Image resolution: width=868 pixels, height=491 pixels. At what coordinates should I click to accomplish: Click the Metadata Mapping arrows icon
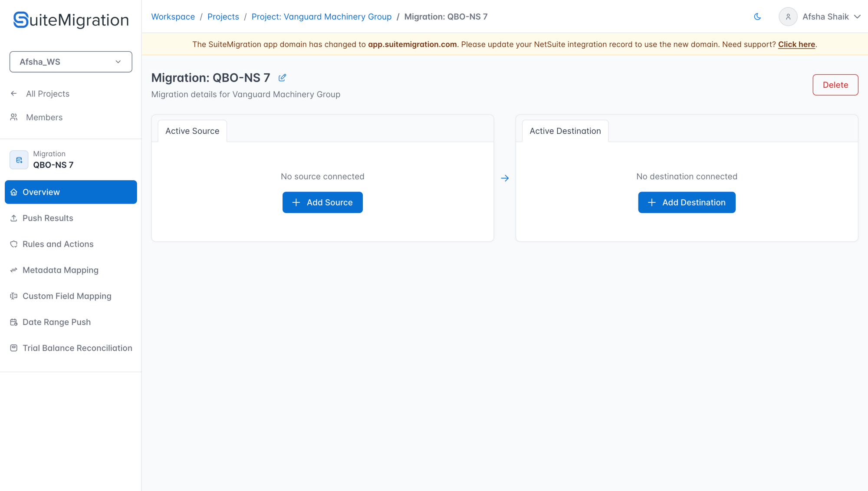(14, 270)
